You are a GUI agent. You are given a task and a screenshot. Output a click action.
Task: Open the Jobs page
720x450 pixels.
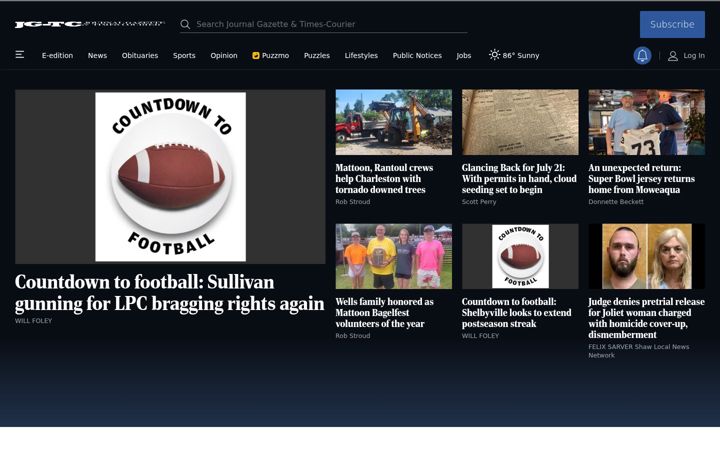point(464,56)
